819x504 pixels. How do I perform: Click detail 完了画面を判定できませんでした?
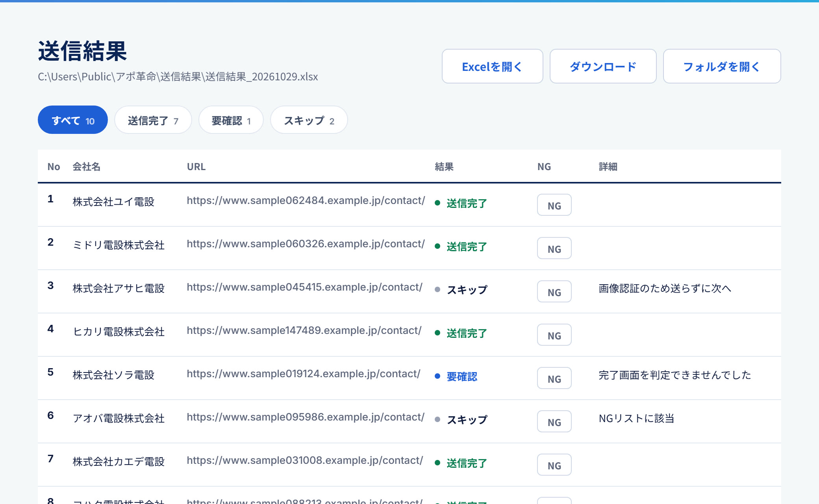pyautogui.click(x=675, y=375)
